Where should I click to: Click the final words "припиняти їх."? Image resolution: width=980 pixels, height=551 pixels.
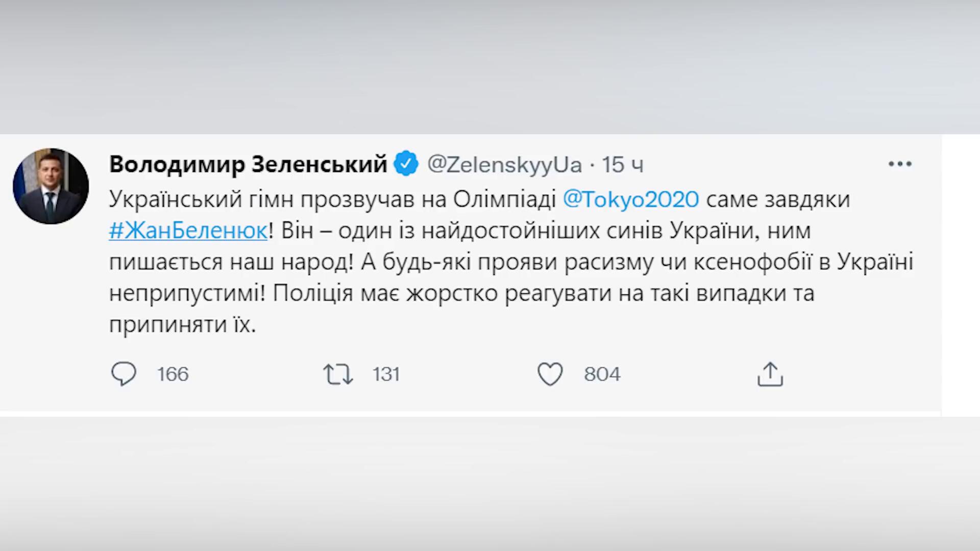(182, 324)
